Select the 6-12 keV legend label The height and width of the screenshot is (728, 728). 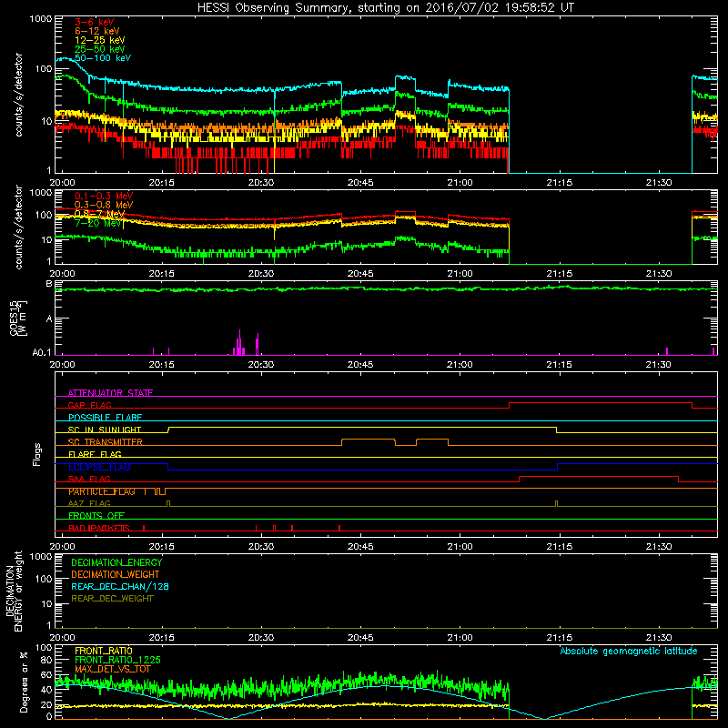(97, 31)
